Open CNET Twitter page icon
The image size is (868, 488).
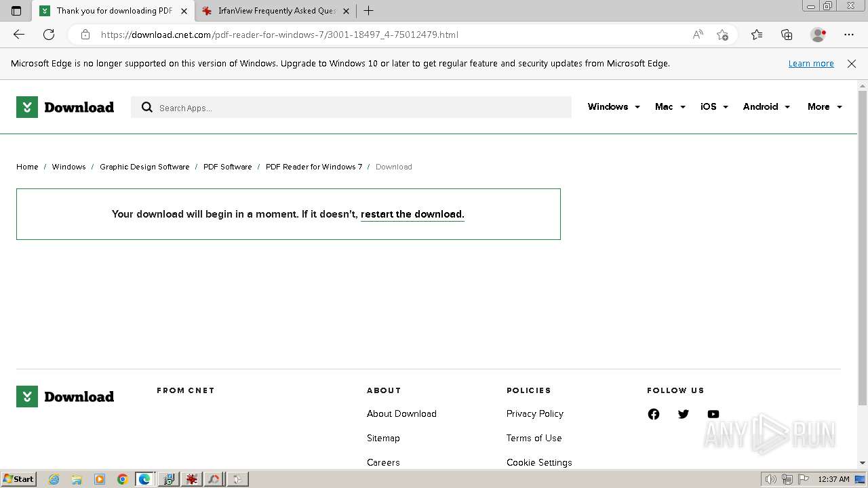[684, 414]
